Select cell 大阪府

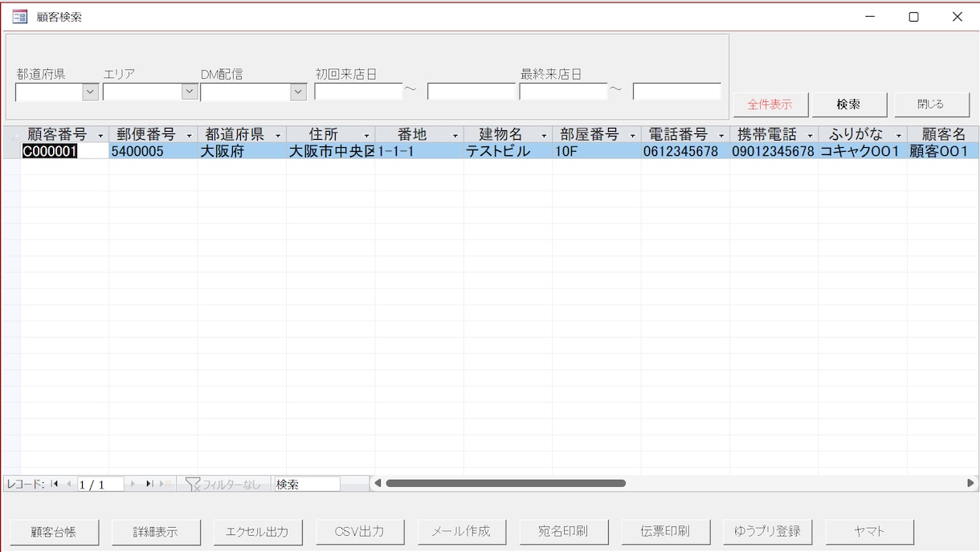tap(242, 151)
